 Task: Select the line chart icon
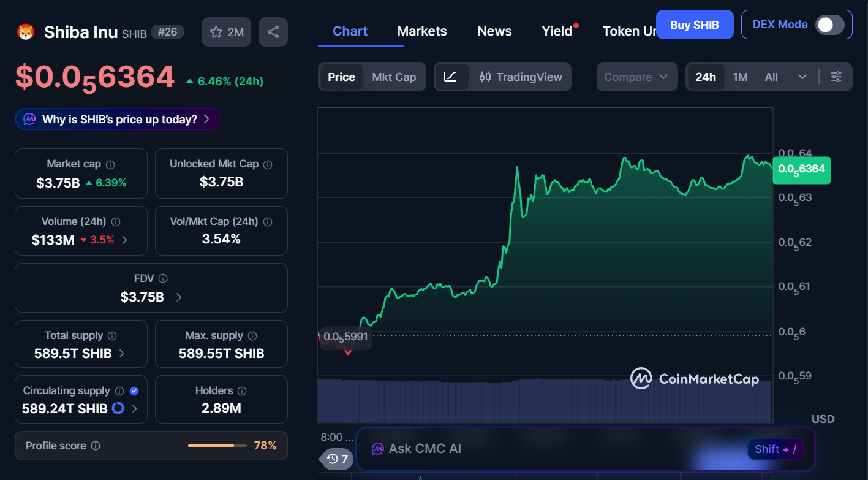(x=451, y=77)
